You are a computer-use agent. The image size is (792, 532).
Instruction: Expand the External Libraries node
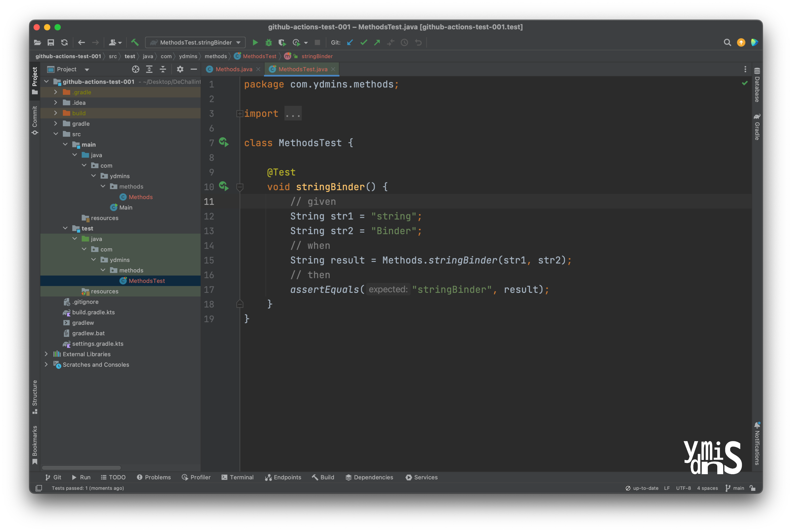click(46, 354)
